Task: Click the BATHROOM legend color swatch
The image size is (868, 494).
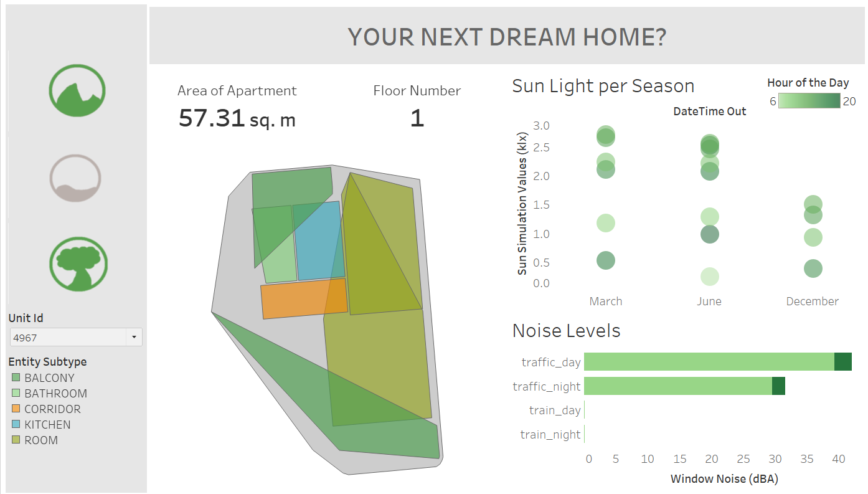Action: coord(17,393)
